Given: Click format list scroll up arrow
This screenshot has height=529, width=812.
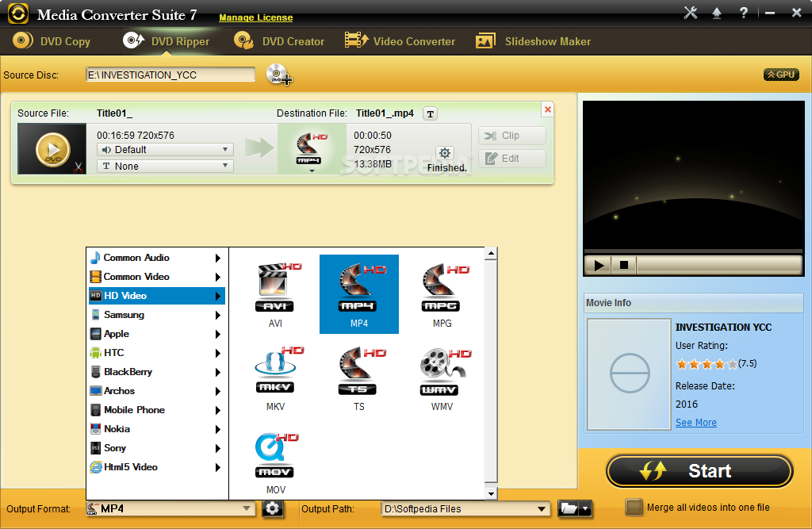Looking at the screenshot, I should click(491, 254).
